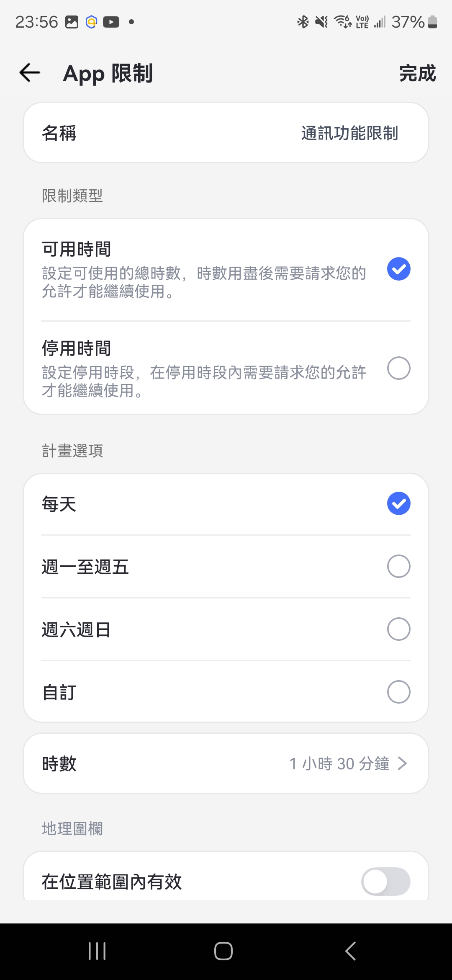Open the 時數 duration chevron
Image resolution: width=452 pixels, height=980 pixels.
click(403, 763)
